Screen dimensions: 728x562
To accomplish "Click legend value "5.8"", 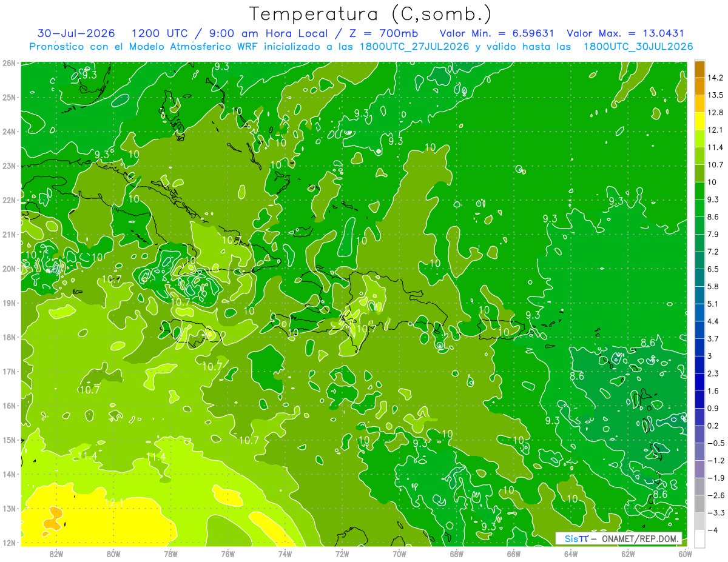I will point(713,286).
